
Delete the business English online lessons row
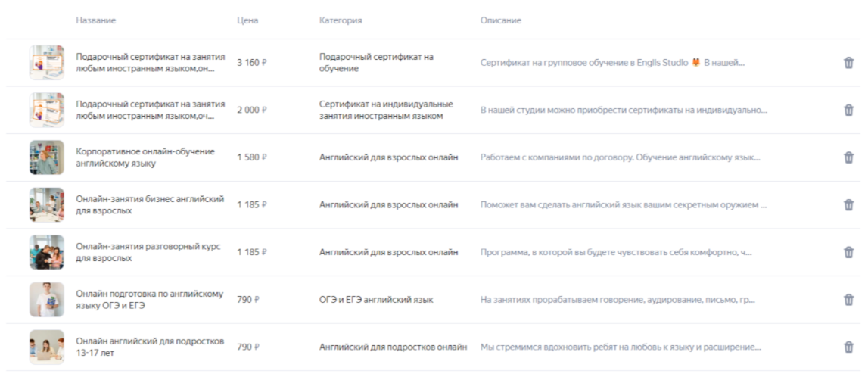pyautogui.click(x=848, y=205)
